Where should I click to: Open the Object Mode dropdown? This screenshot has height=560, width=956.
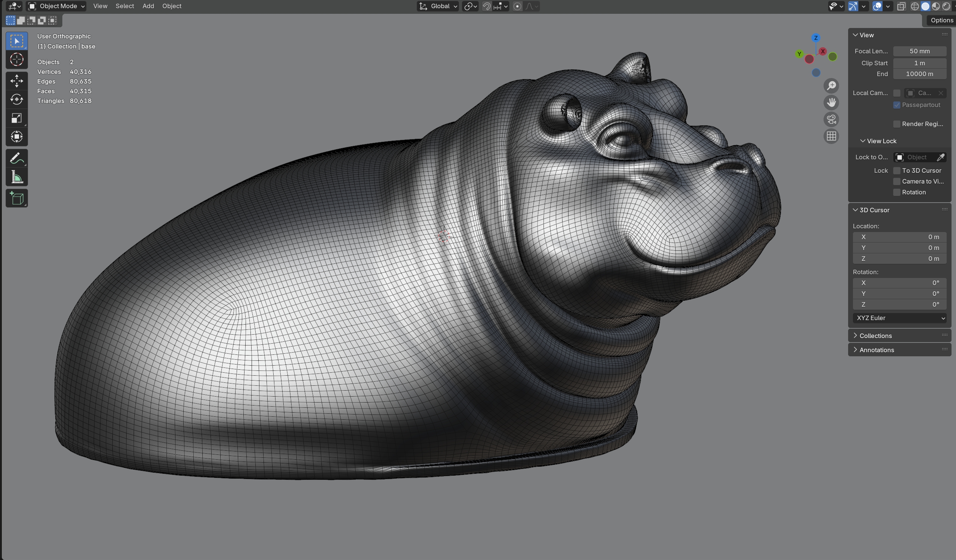[x=57, y=6]
